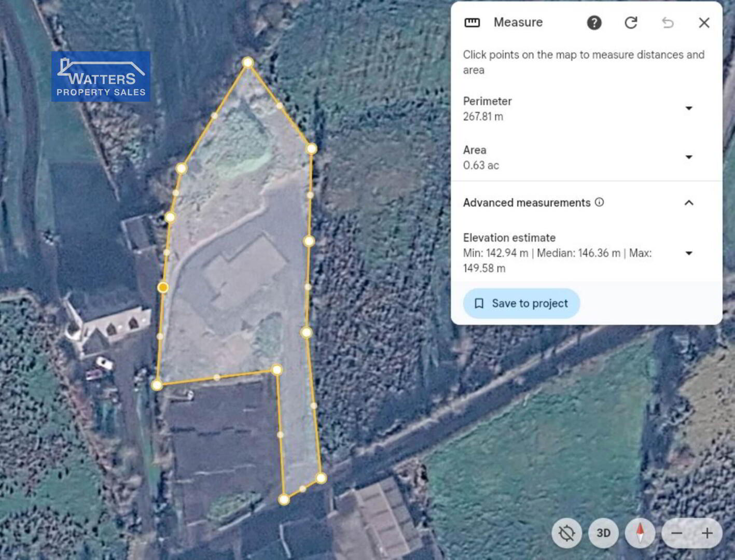This screenshot has height=560, width=735.
Task: Zoom out with the minus button
Action: click(x=677, y=533)
